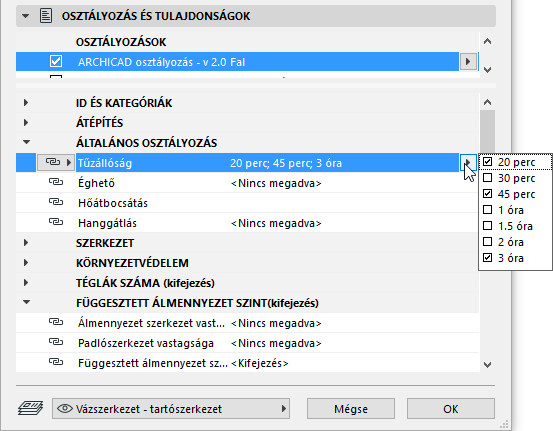Click the document icon beside OSZTÁLYOZÁS ÉS TULAJDONSÁGOK
This screenshot has width=553, height=431.
click(x=46, y=16)
